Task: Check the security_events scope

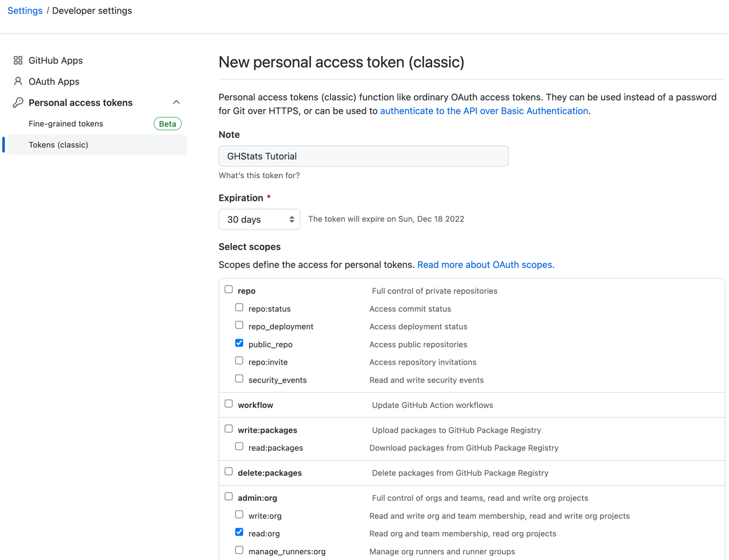Action: point(239,378)
